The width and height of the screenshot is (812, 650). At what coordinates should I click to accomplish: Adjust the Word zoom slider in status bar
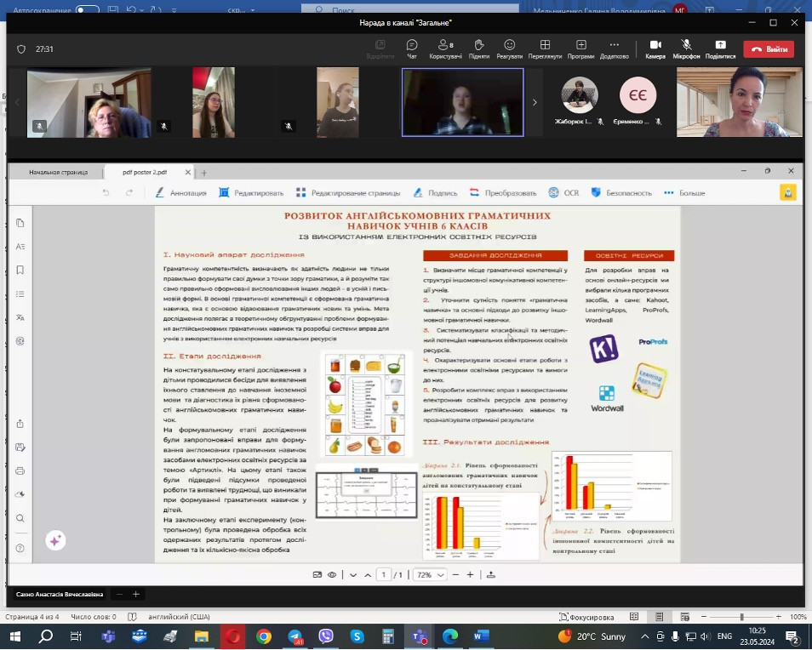pos(742,617)
